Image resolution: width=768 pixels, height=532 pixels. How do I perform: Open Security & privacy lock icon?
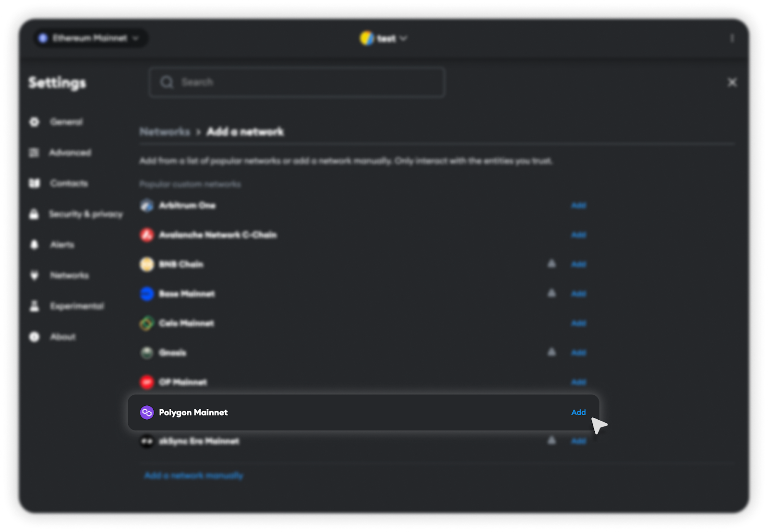(34, 214)
